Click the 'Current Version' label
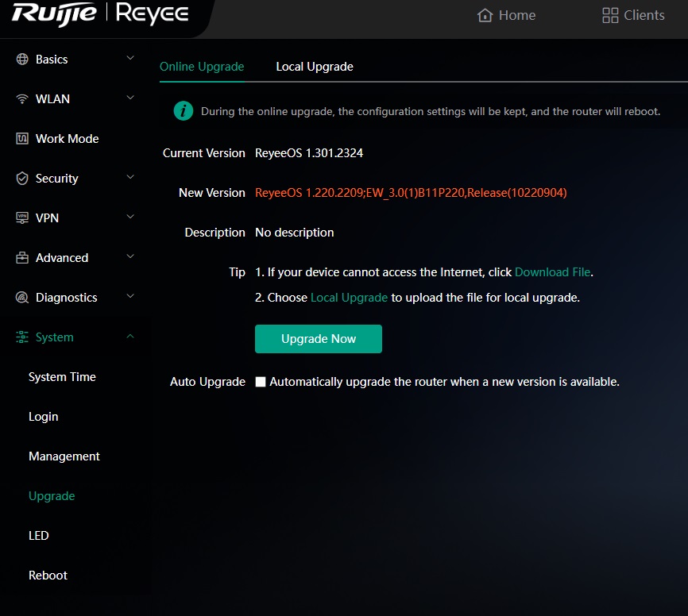 click(204, 153)
